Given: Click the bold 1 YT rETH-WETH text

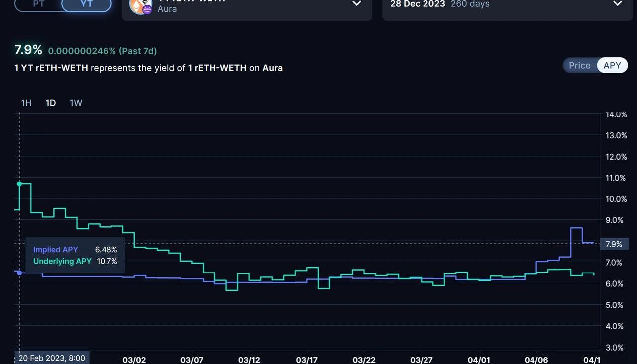Looking at the screenshot, I should (x=51, y=68).
